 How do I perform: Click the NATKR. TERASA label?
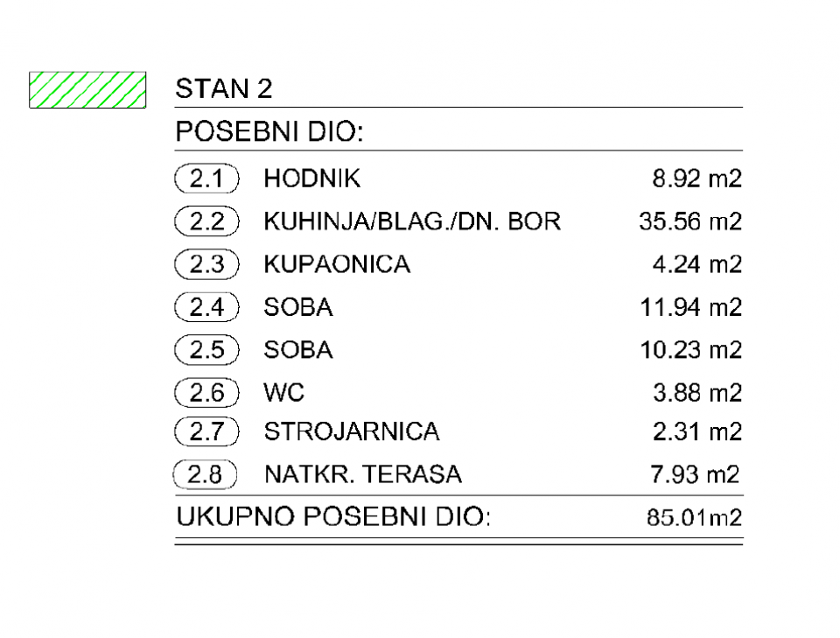[x=363, y=475]
